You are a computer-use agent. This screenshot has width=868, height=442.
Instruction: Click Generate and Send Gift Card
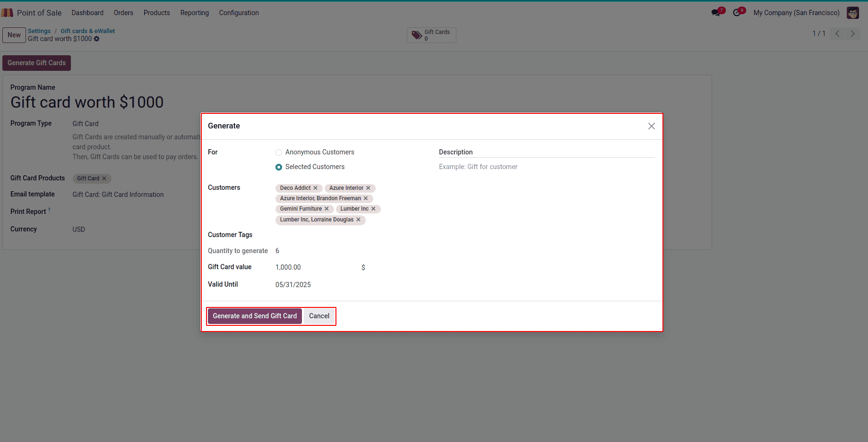pos(255,316)
